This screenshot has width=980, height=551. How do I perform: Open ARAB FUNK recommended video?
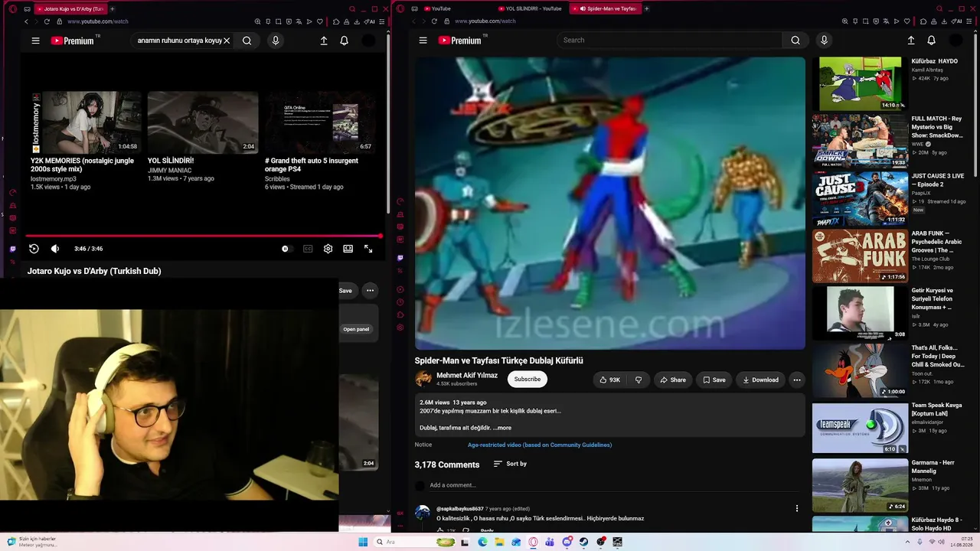tap(860, 256)
